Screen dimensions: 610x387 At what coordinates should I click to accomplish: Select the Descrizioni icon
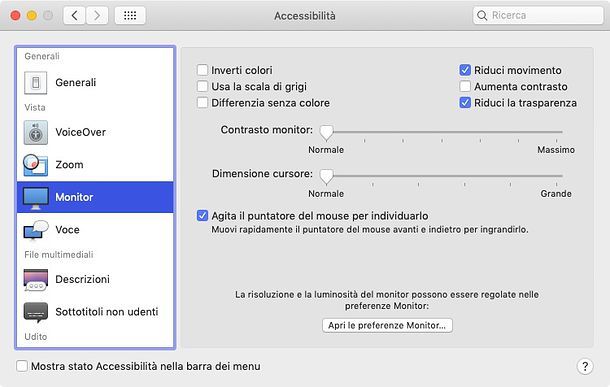tap(35, 280)
